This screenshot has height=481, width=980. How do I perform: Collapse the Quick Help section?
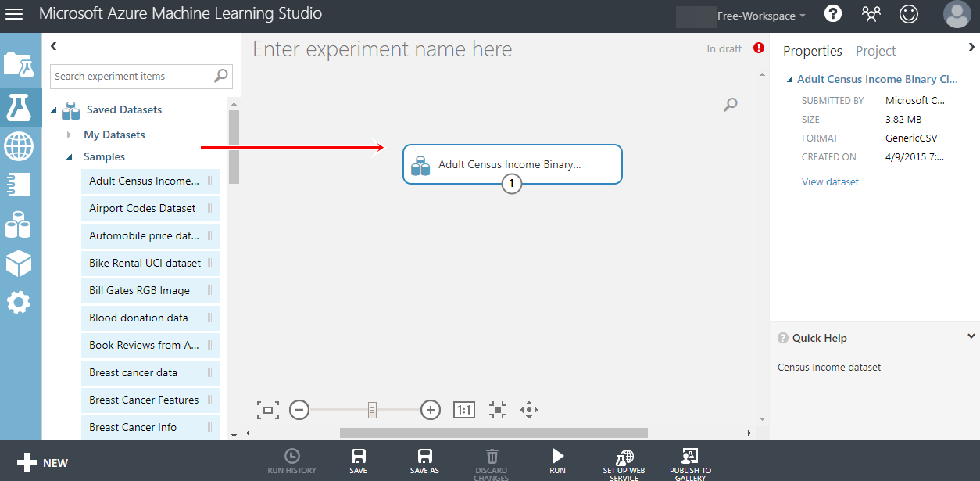click(971, 337)
